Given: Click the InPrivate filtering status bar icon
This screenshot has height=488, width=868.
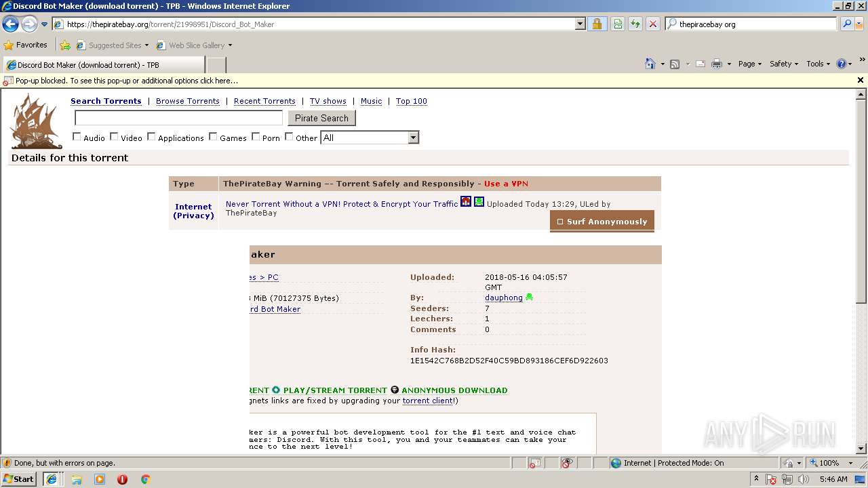Looking at the screenshot, I should [568, 463].
